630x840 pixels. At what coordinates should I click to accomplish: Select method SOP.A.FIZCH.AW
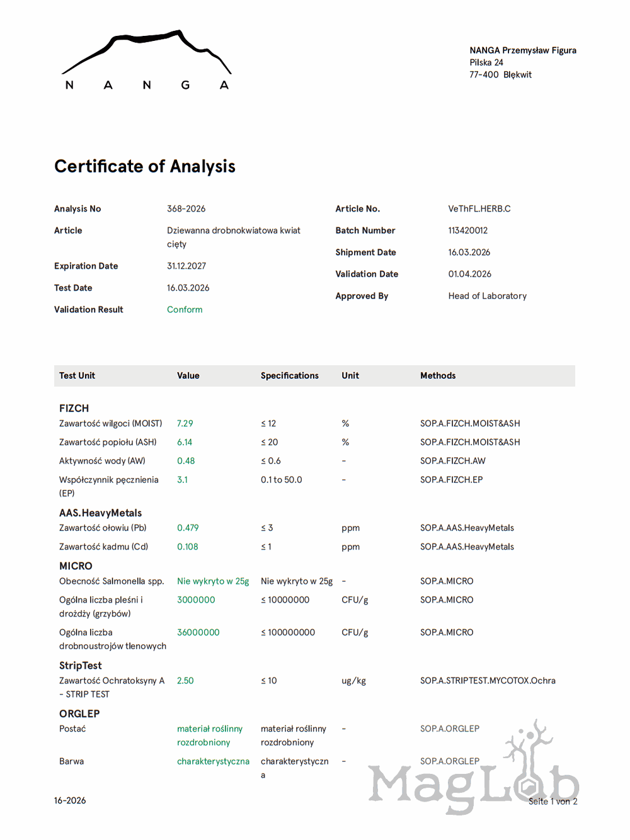[x=453, y=461]
